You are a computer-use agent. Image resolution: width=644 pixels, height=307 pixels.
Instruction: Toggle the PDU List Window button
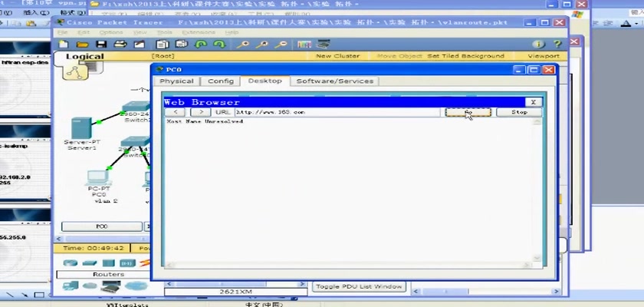tap(360, 286)
